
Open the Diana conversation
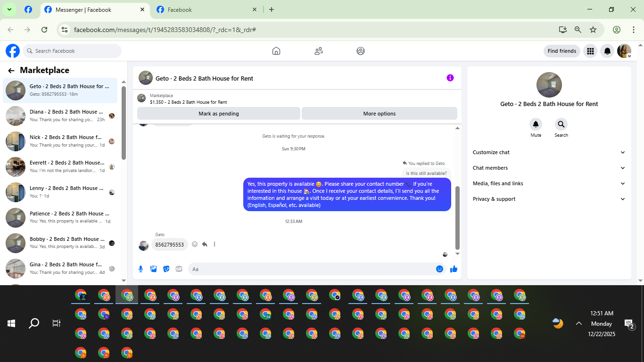point(60,115)
